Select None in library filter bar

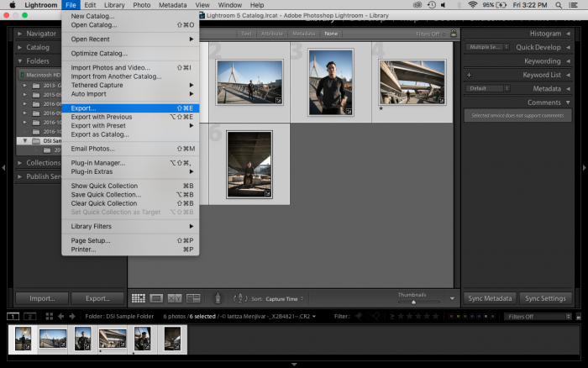(x=331, y=34)
